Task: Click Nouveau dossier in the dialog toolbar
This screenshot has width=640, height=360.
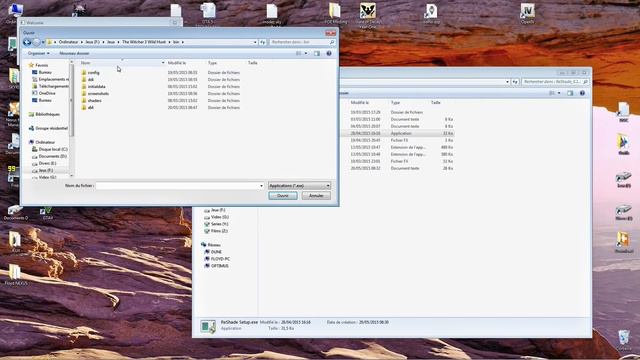Action: tap(74, 53)
